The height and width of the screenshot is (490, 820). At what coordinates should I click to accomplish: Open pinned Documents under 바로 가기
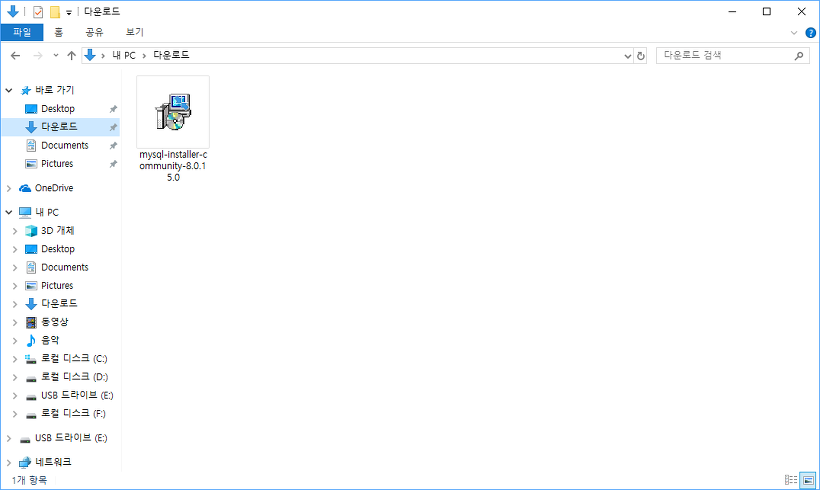click(64, 145)
